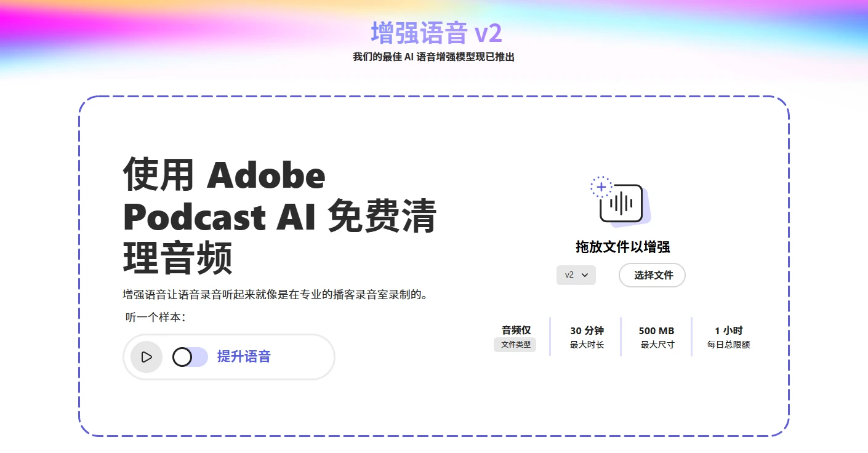
Task: Click the 每日总限额 caption
Action: (728, 345)
